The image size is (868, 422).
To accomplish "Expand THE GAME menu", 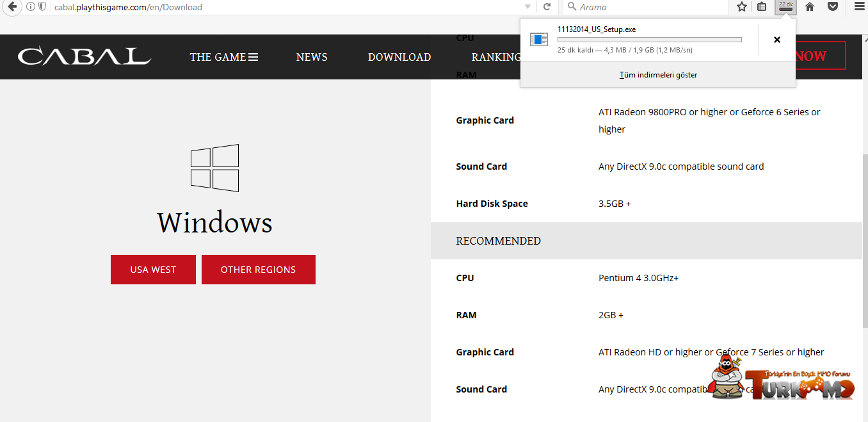I will [224, 57].
